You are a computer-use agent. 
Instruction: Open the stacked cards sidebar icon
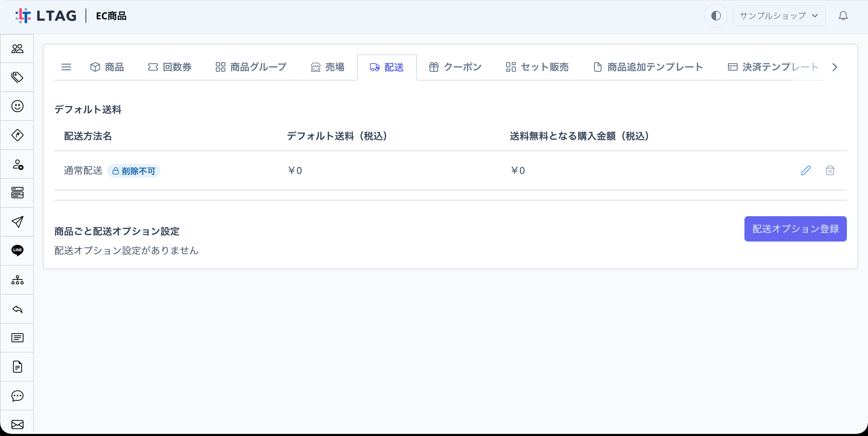coord(17,193)
